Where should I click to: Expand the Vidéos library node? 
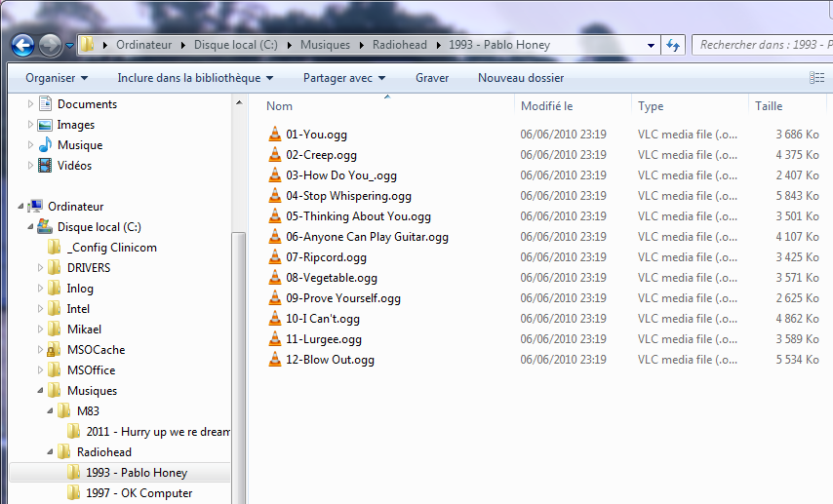pos(30,166)
